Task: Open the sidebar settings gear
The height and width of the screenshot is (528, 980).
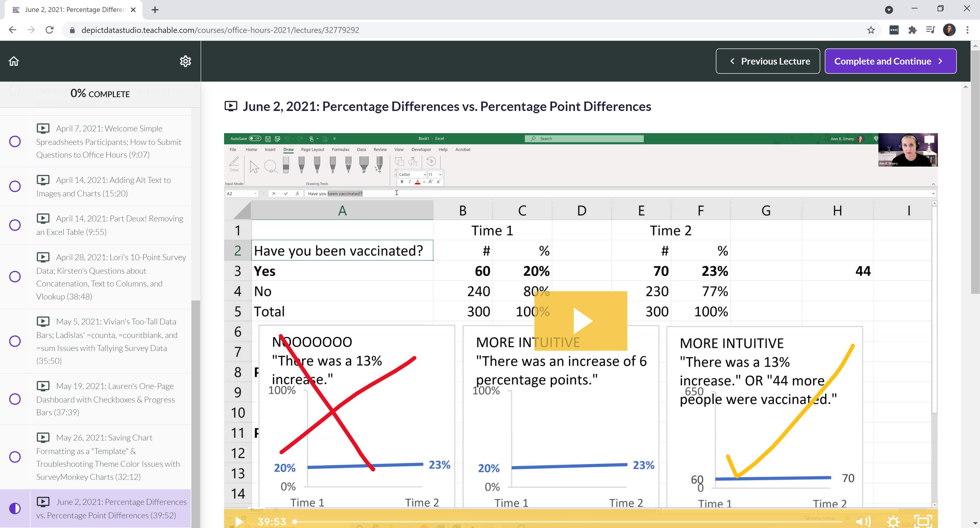Action: click(x=185, y=61)
